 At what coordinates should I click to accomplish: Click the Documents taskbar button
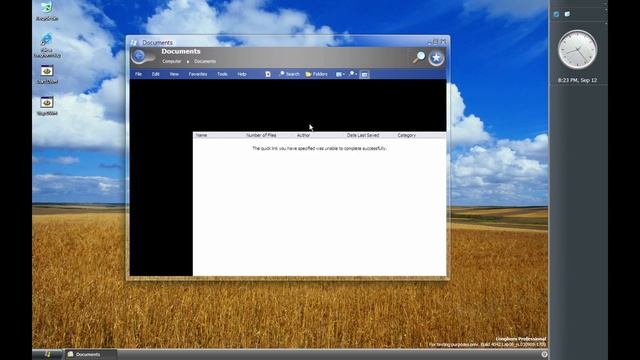pos(90,354)
